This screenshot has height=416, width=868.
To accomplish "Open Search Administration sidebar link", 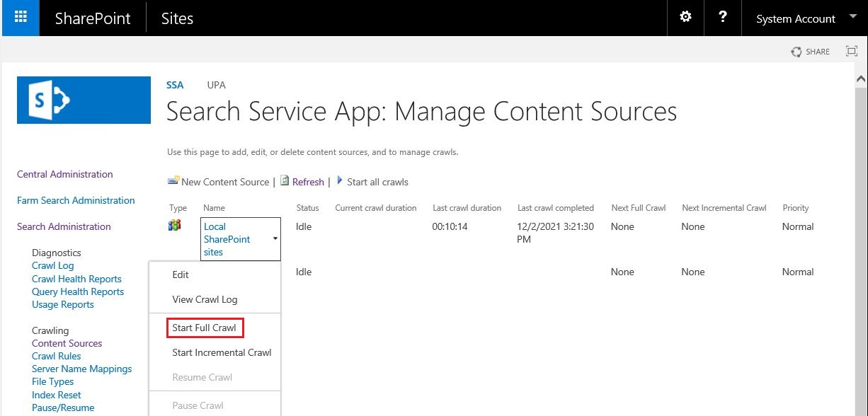I will (64, 226).
